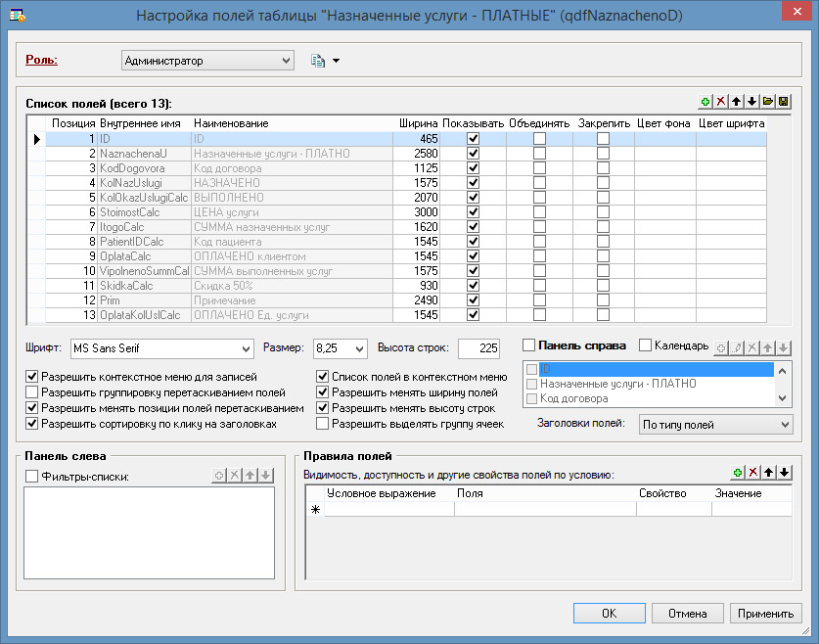The width and height of the screenshot is (819, 644).
Task: Move the selected field down in the fields list
Action: point(751,102)
